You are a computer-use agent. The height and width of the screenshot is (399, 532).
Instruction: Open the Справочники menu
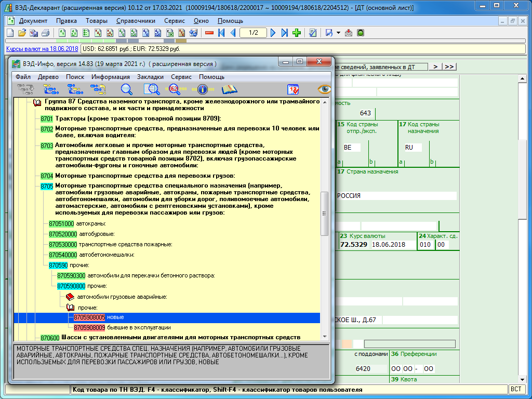(x=136, y=21)
